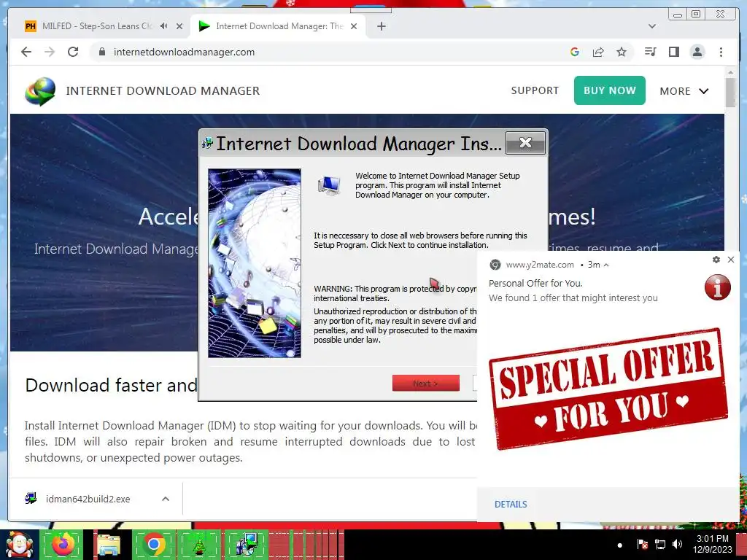The width and height of the screenshot is (747, 560).
Task: Open the Google search icon in address bar
Action: (575, 52)
